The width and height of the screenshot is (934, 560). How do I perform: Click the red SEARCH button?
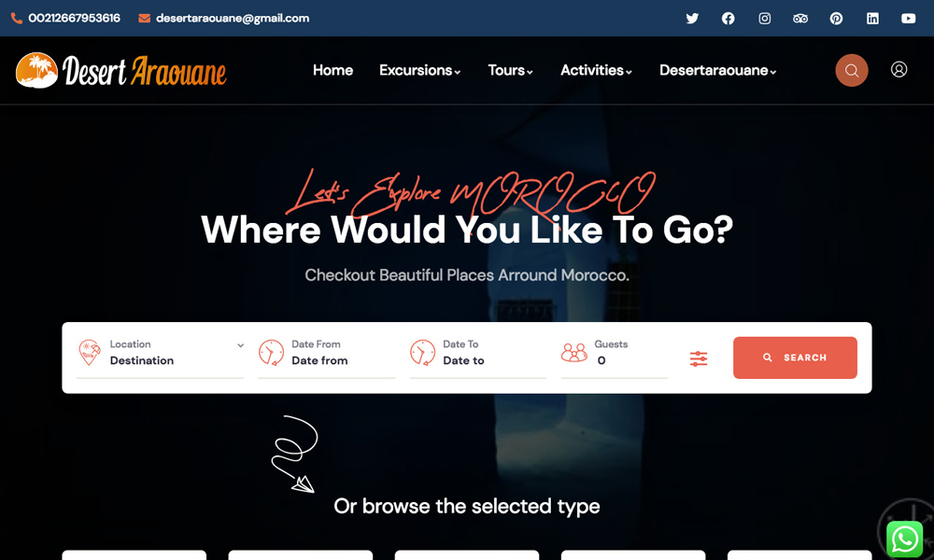(795, 357)
